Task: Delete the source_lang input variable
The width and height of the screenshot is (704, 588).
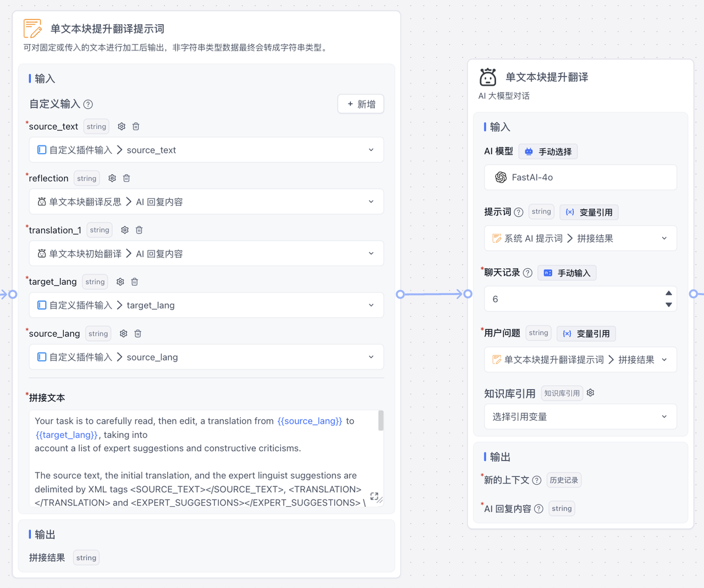Action: point(138,334)
